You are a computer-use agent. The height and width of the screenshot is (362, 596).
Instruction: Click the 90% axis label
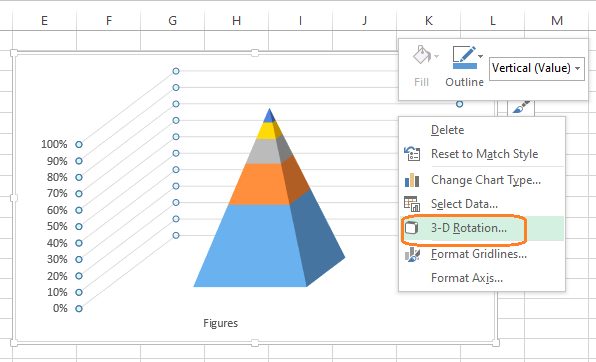click(57, 161)
